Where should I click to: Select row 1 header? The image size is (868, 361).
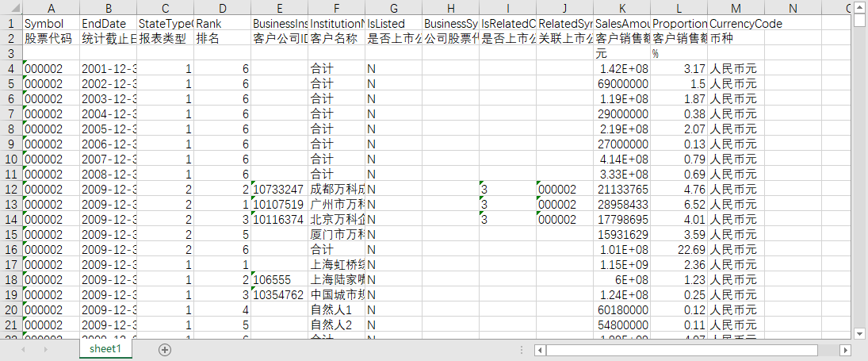tap(11, 24)
